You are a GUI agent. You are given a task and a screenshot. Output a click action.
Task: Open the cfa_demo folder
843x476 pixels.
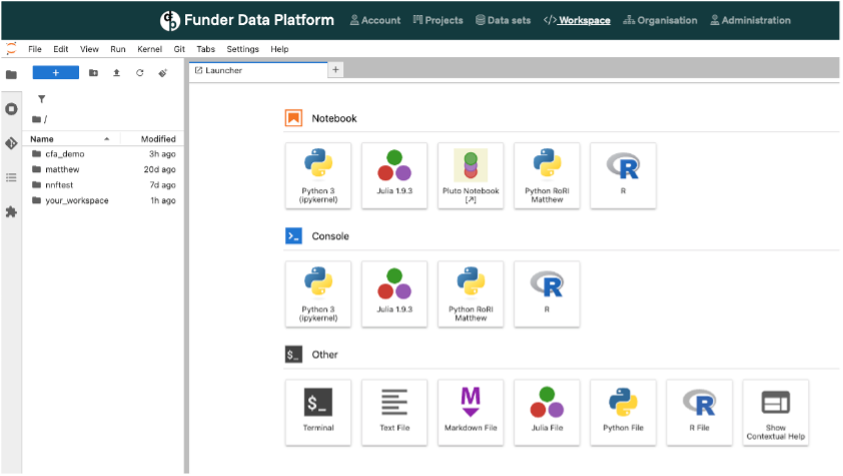point(64,154)
